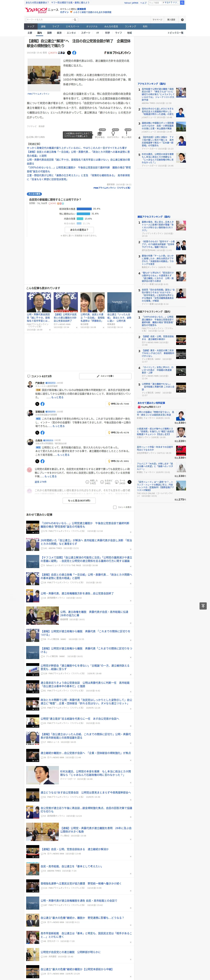
Task: Open the トピックス一覧 link
Action: 175,33
